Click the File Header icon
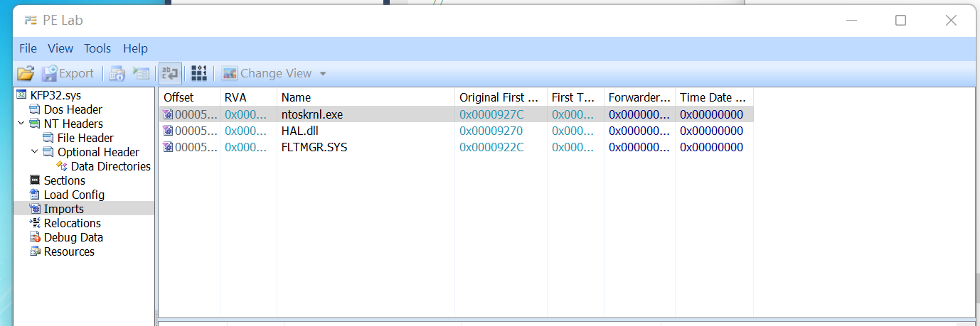Image resolution: width=980 pixels, height=326 pixels. coord(48,138)
